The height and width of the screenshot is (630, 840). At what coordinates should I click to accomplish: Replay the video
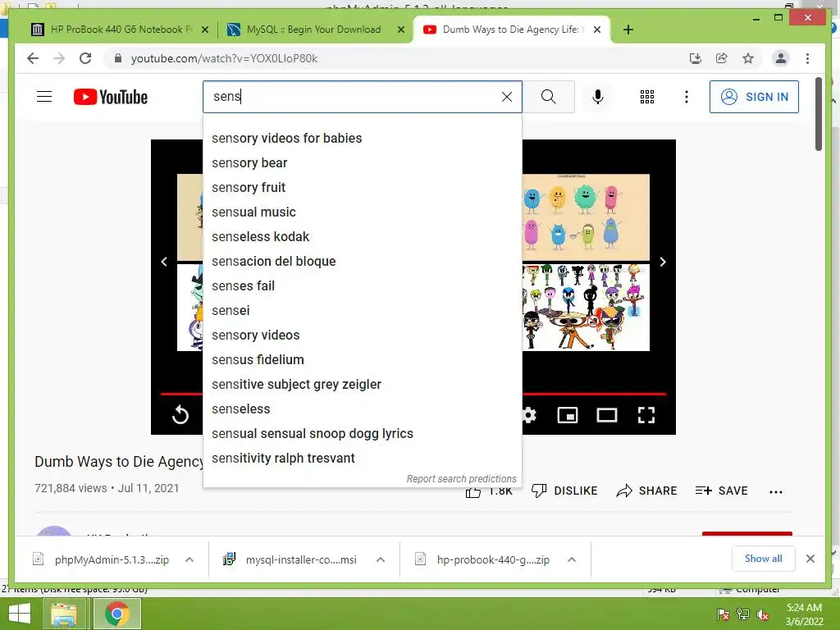[180, 415]
